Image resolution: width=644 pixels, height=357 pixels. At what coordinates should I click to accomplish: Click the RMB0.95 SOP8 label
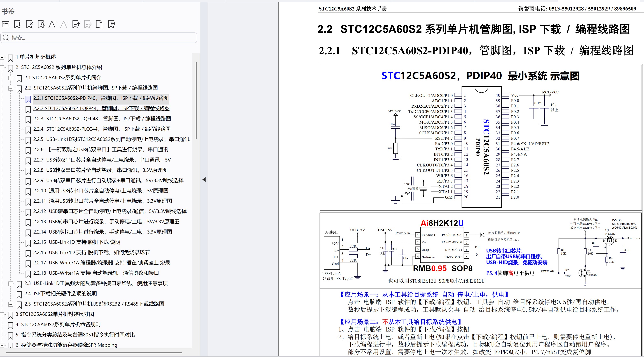[x=443, y=269]
